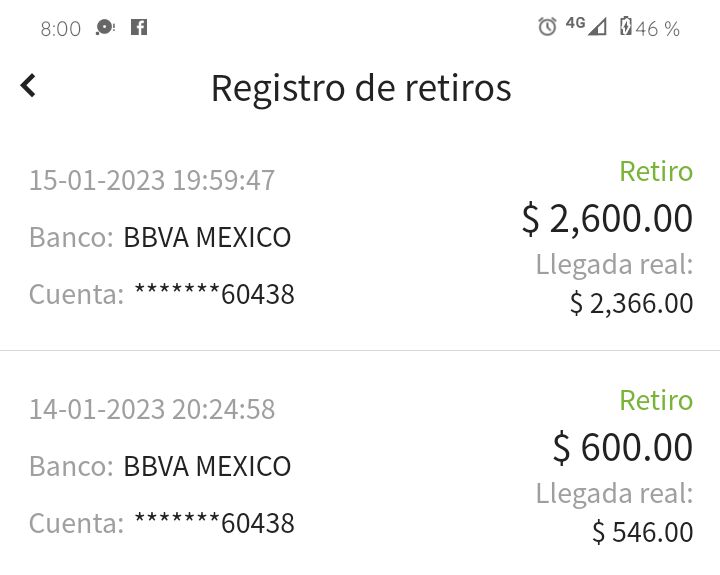This screenshot has height=575, width=720.
Task: Select the $ 2,600.00 withdrawal amount
Action: tap(607, 219)
